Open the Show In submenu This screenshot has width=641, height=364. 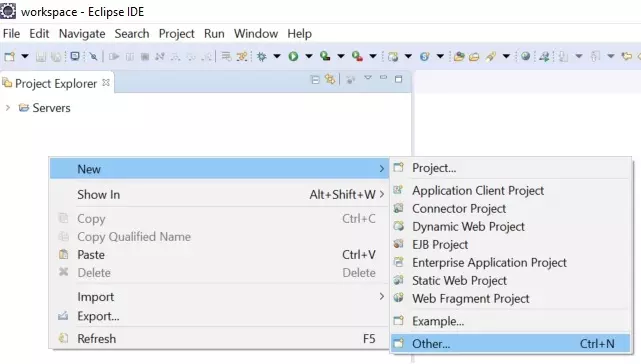coord(219,194)
